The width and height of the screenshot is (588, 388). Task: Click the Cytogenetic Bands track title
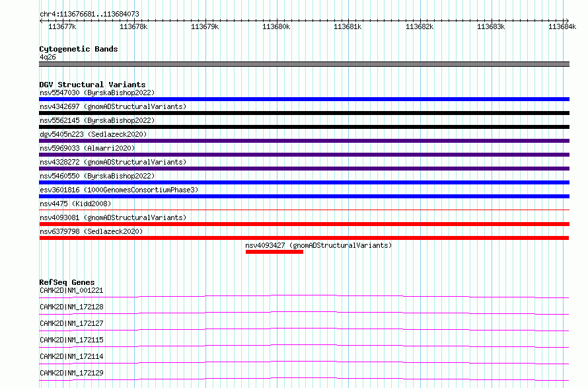click(79, 49)
